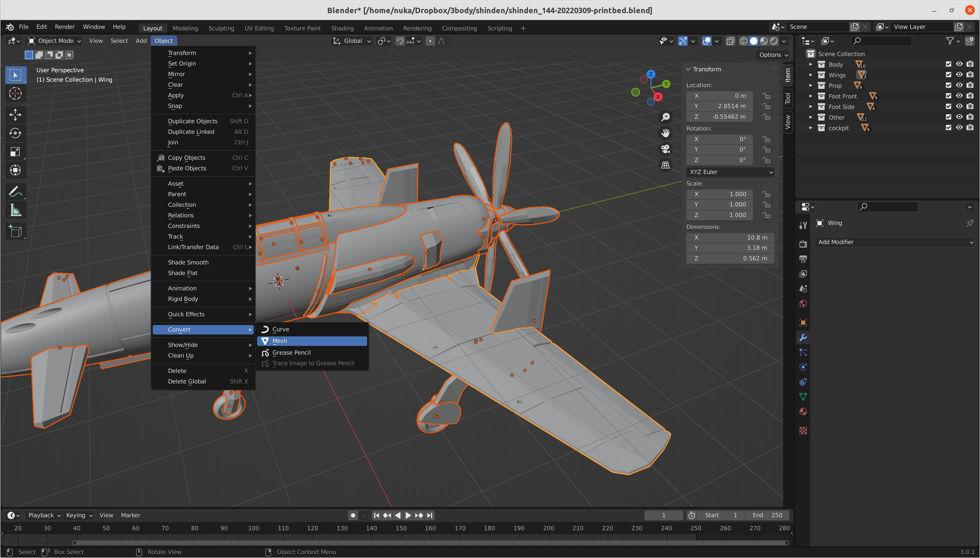
Task: Open Material properties tab icon
Action: (803, 411)
